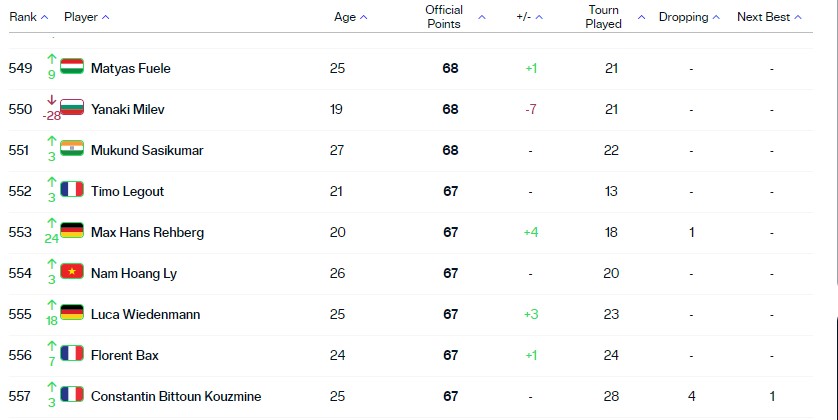Sort table by Rank column arrow
Screen dimensions: 838x420
click(x=44, y=18)
